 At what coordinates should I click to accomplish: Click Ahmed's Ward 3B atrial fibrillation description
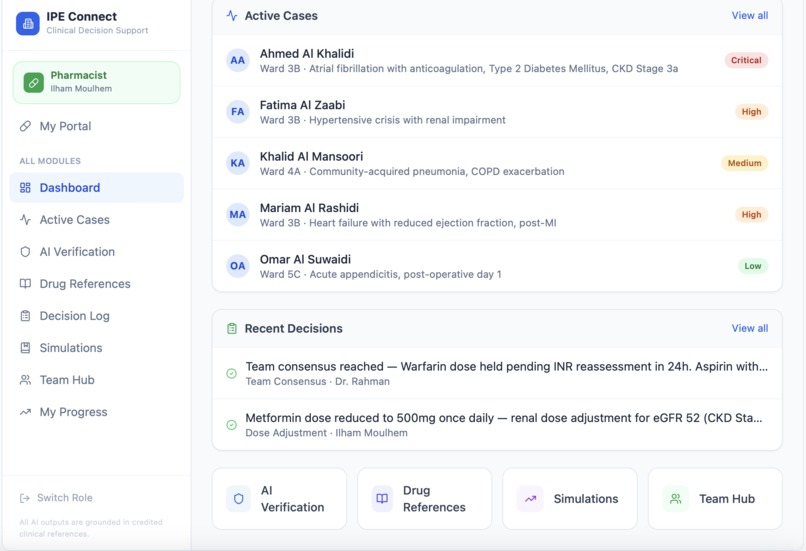pyautogui.click(x=469, y=68)
